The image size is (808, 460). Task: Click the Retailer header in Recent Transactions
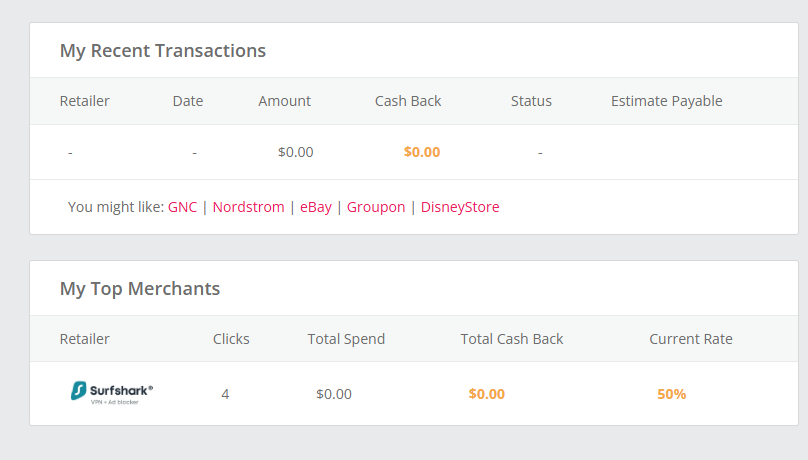click(x=85, y=101)
